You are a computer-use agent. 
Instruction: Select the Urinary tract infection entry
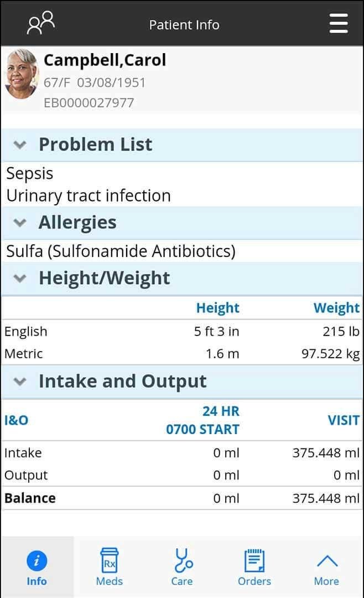(89, 195)
